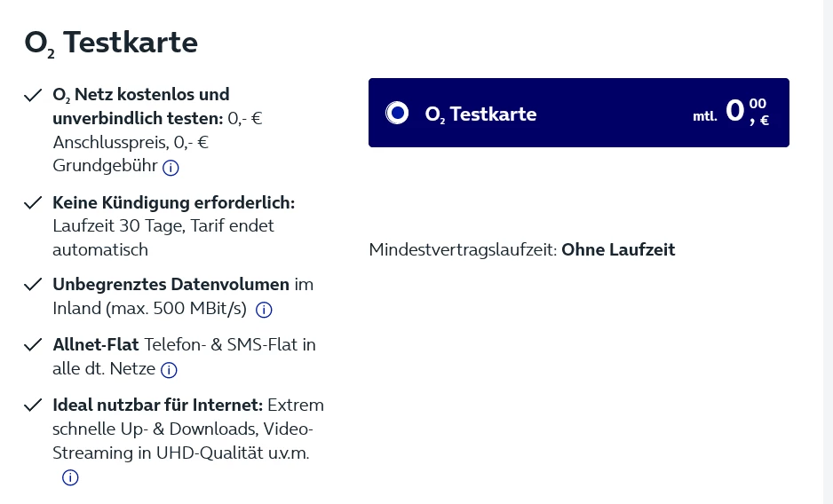
Task: Click checkmark next to Unbegrenztes Datenvolumen
Action: click(x=33, y=285)
